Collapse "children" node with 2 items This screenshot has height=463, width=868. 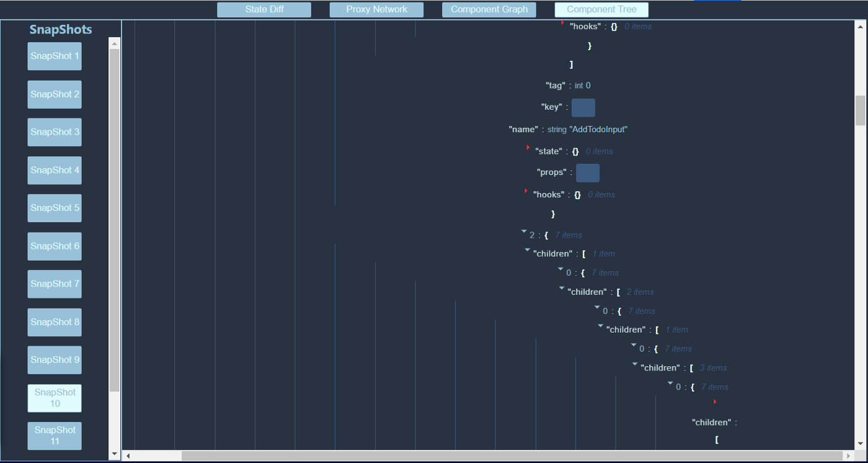(562, 288)
